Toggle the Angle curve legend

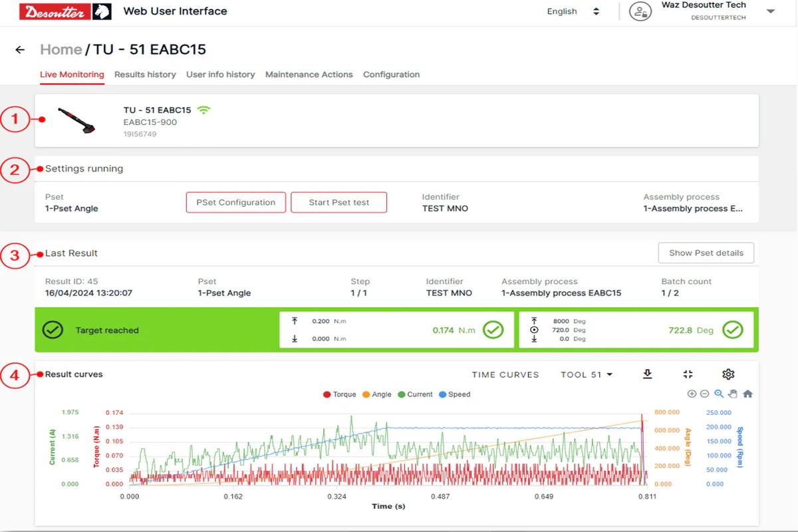click(x=377, y=394)
